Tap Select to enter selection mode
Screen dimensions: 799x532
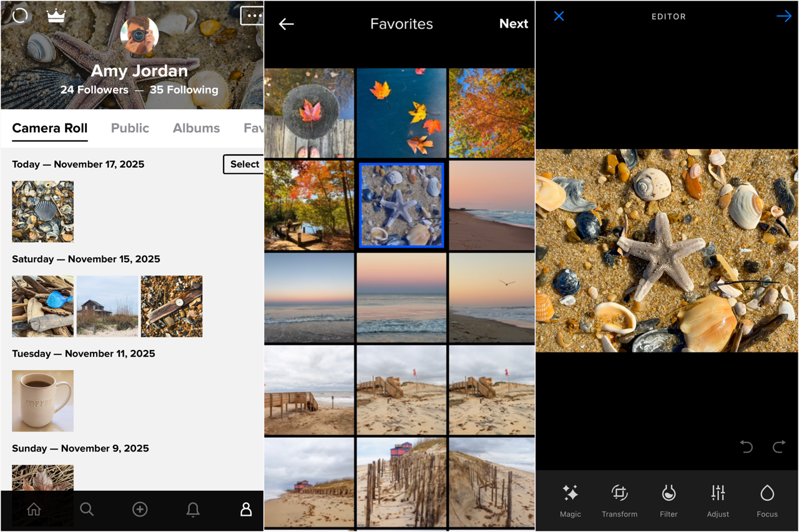[x=245, y=164]
